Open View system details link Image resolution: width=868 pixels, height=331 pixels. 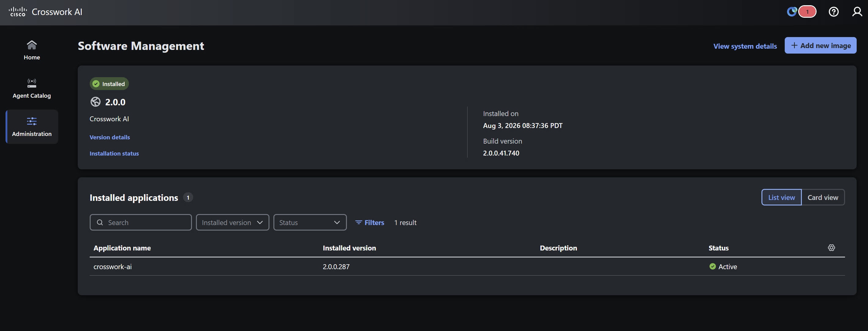coord(745,46)
